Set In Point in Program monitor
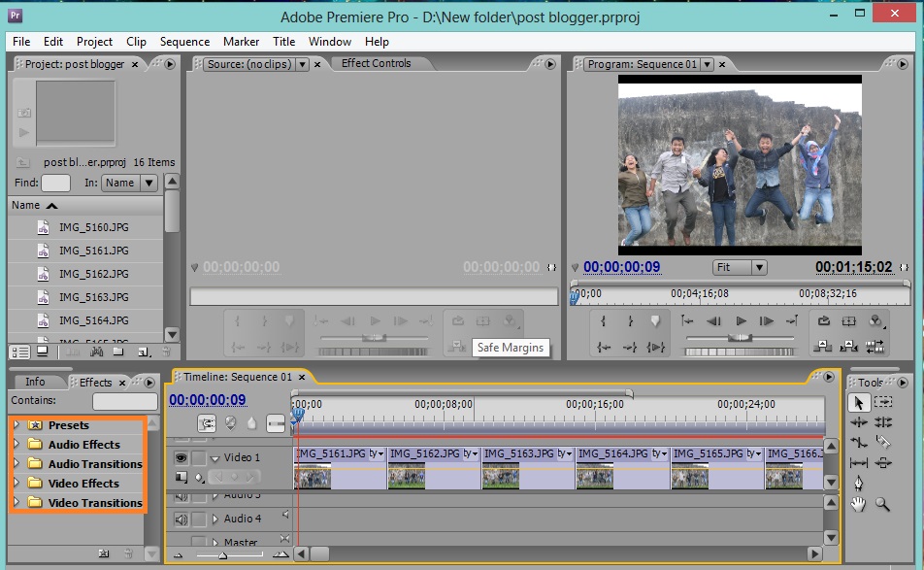The image size is (924, 570). tap(603, 321)
